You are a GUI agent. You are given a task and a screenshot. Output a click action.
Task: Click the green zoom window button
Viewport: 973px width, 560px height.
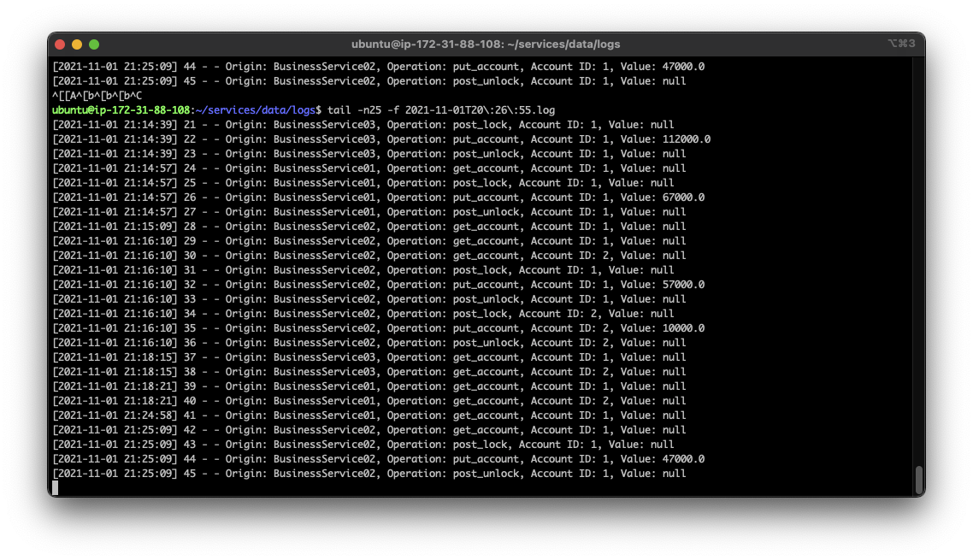point(94,44)
